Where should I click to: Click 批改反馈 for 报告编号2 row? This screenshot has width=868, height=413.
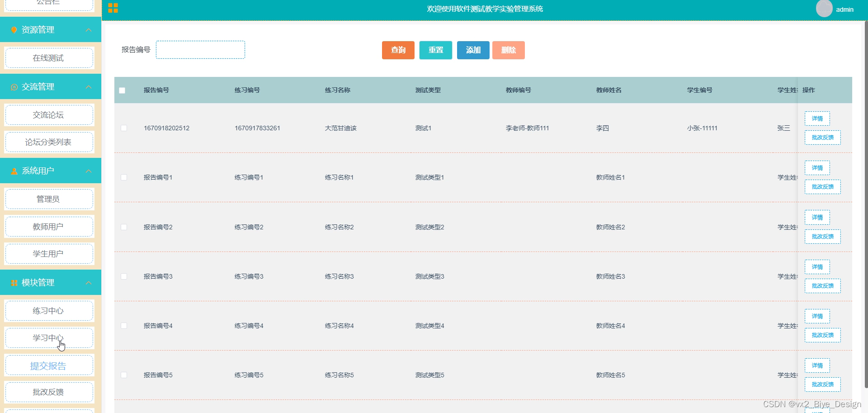pos(823,237)
